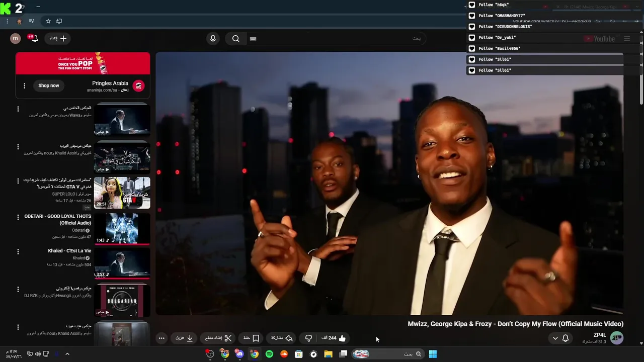Open the menu for the DJ RZK mix row
644x362 pixels.
pyautogui.click(x=18, y=290)
